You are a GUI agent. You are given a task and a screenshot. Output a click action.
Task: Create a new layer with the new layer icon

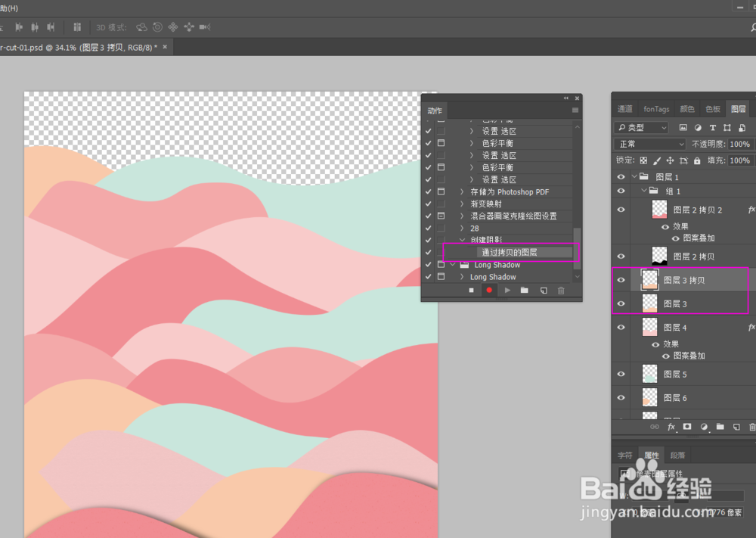[736, 427]
